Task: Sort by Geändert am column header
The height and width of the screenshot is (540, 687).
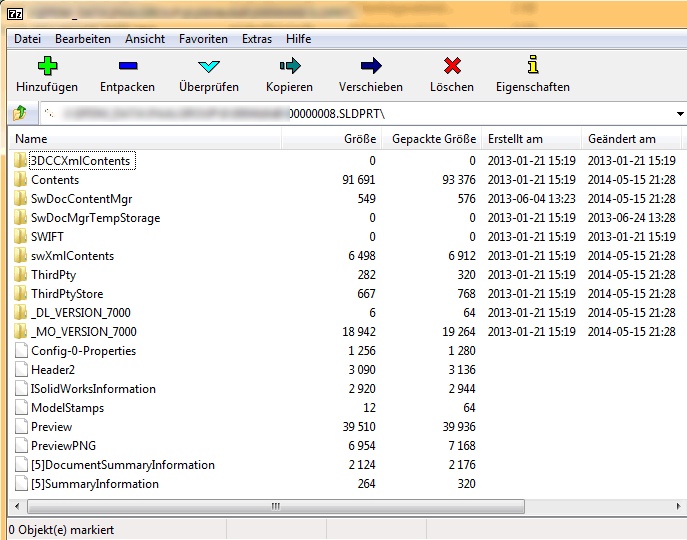Action: 631,139
